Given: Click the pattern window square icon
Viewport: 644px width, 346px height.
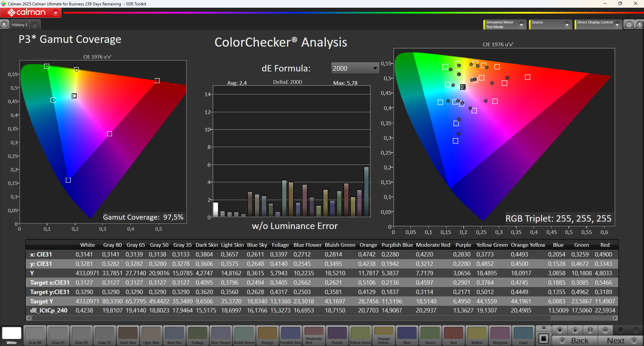Looking at the screenshot, I should pos(544,338).
